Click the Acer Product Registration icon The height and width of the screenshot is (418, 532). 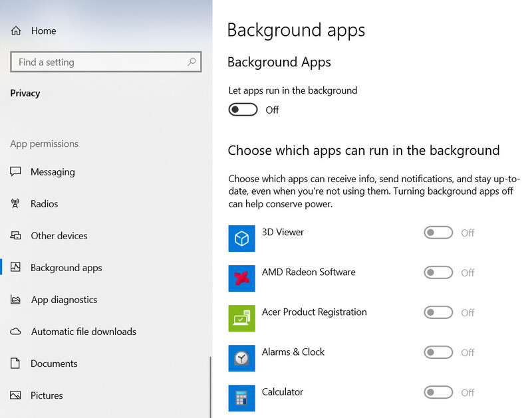tap(241, 318)
